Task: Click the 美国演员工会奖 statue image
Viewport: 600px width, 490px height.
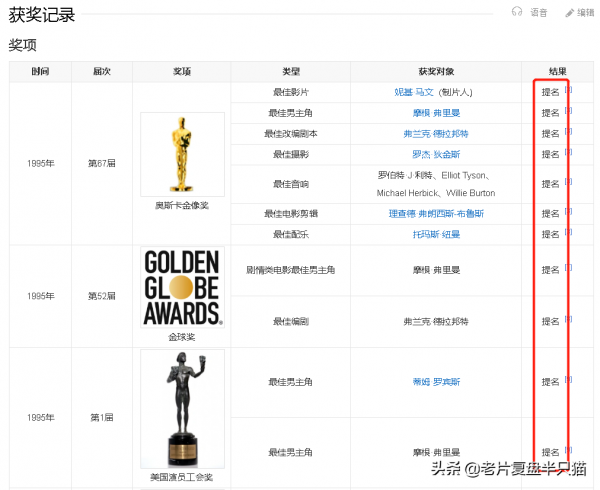Action: click(182, 408)
